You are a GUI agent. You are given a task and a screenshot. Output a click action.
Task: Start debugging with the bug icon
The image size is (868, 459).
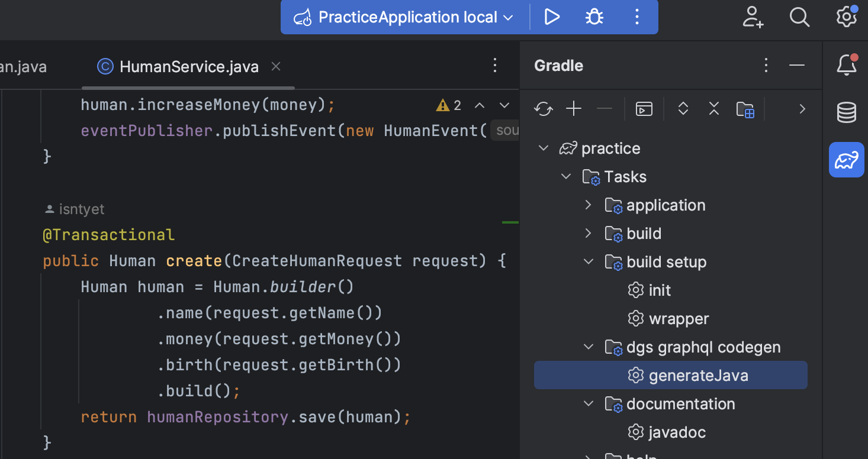pyautogui.click(x=593, y=17)
